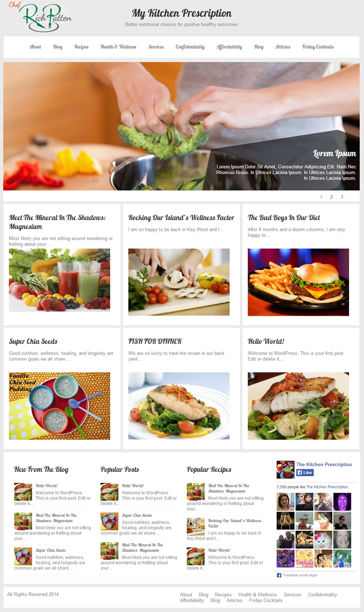Open 'The Bad Boys In Our Diet' post
Image resolution: width=364 pixels, height=612 pixels.
pos(284,218)
